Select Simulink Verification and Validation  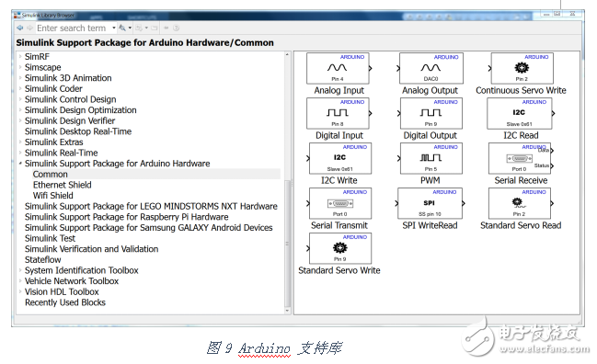click(x=91, y=249)
